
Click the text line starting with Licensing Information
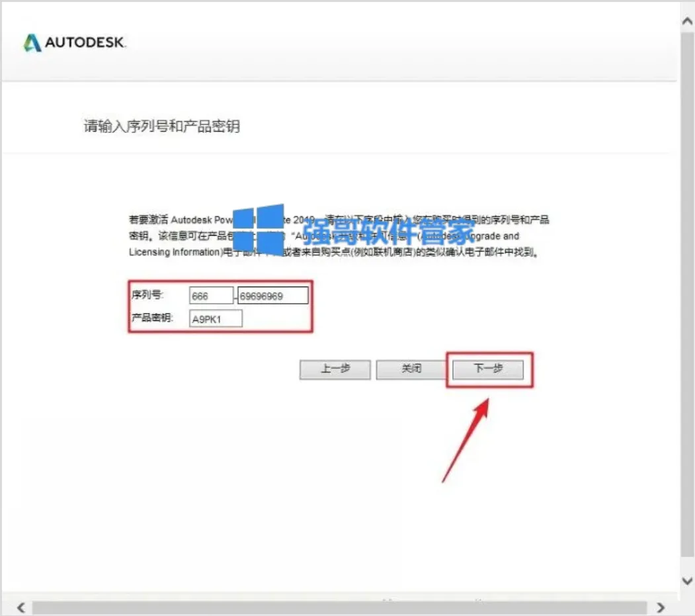334,252
